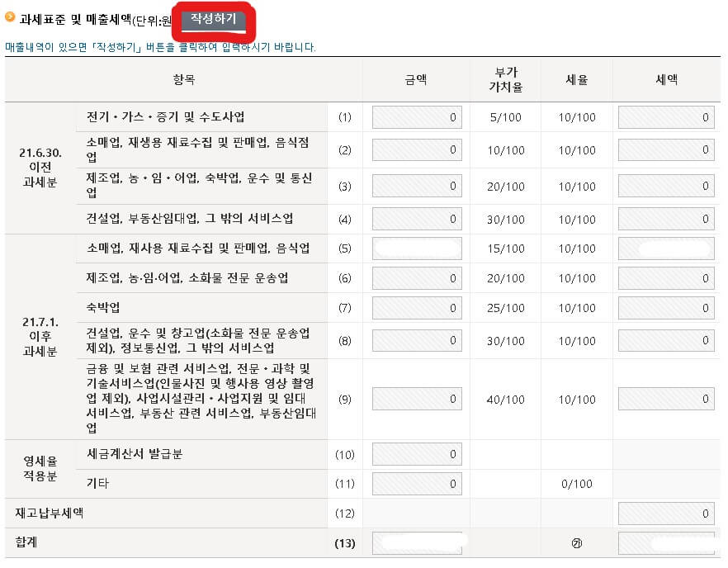Select amount field for row (6)
Viewport: 728px width, 568px height.
[x=417, y=278]
